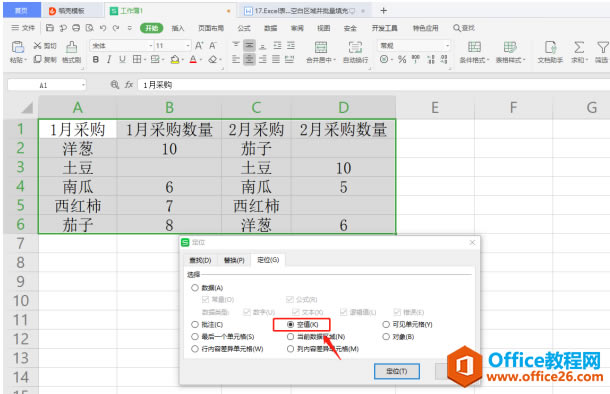Screen dimensions: 610x394
Task: Click the Document Assistant icon
Action: [x=550, y=47]
